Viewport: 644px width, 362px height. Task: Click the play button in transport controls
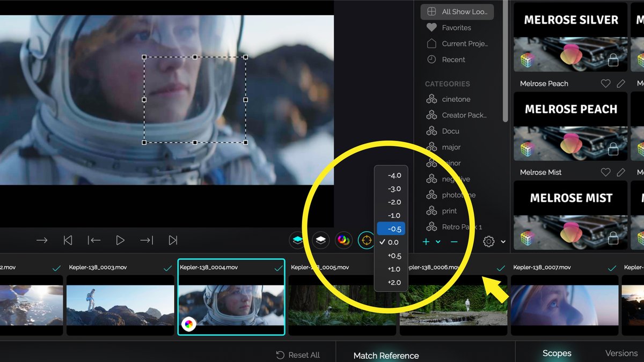(x=120, y=240)
